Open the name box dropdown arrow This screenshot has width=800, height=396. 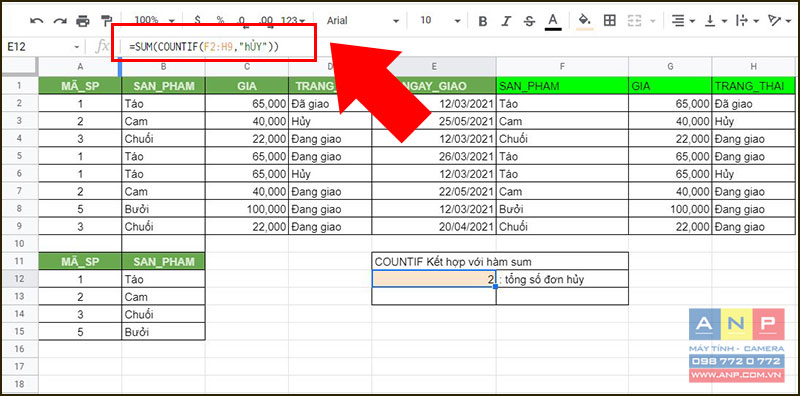[x=77, y=47]
